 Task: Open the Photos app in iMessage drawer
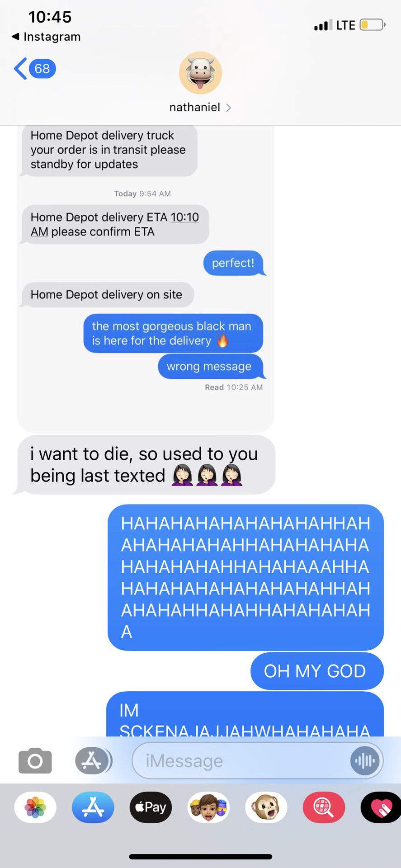click(35, 807)
